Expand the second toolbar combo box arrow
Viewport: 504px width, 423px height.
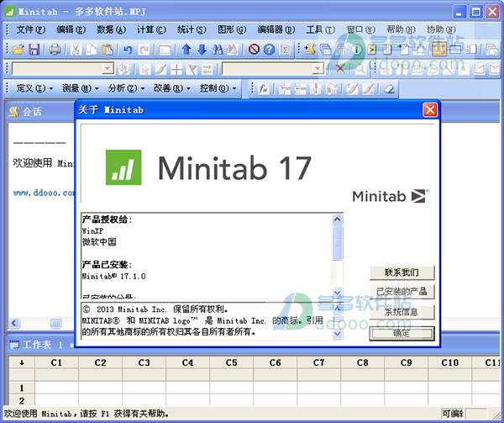pos(318,68)
